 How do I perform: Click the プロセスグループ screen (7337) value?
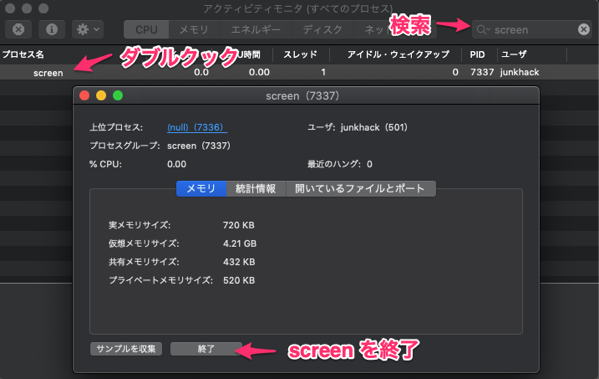coord(199,146)
